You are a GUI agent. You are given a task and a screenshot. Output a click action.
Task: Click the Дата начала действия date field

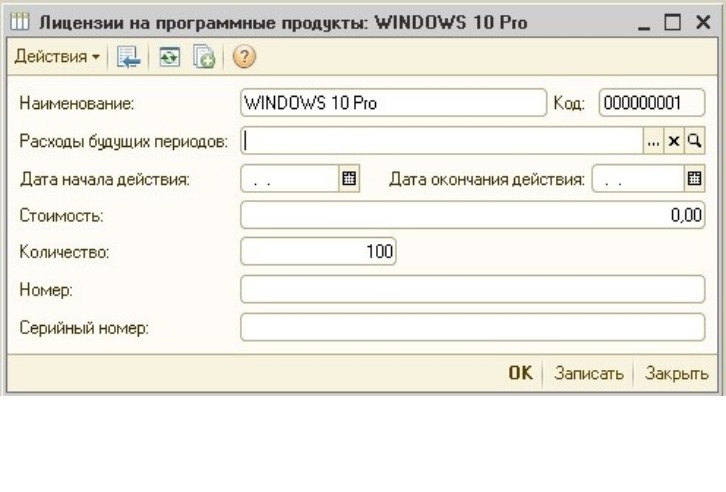point(290,178)
